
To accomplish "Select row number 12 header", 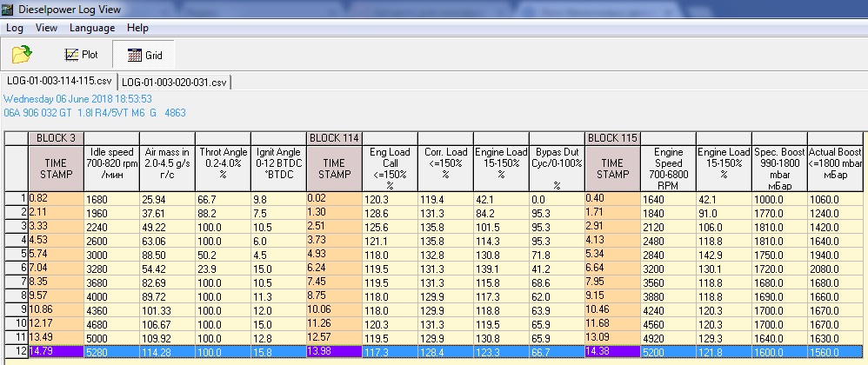I will (16, 350).
